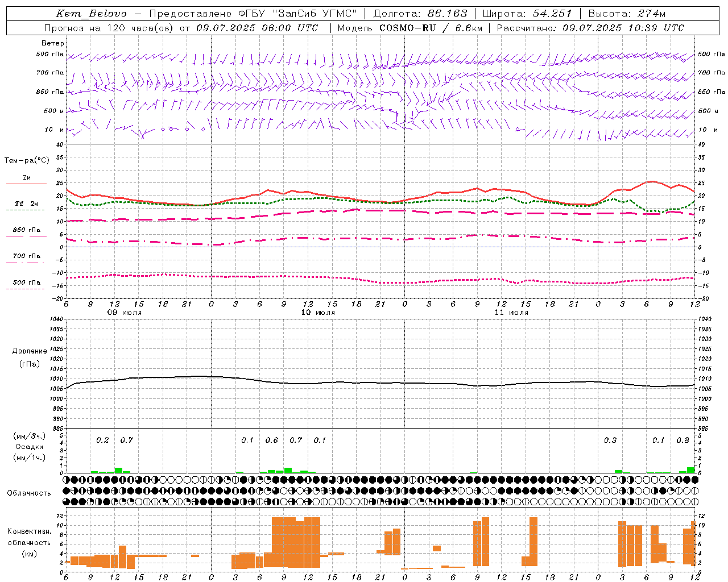Click the 'Ветер' wind panel label
This screenshot has height=582, width=728.
[53, 43]
